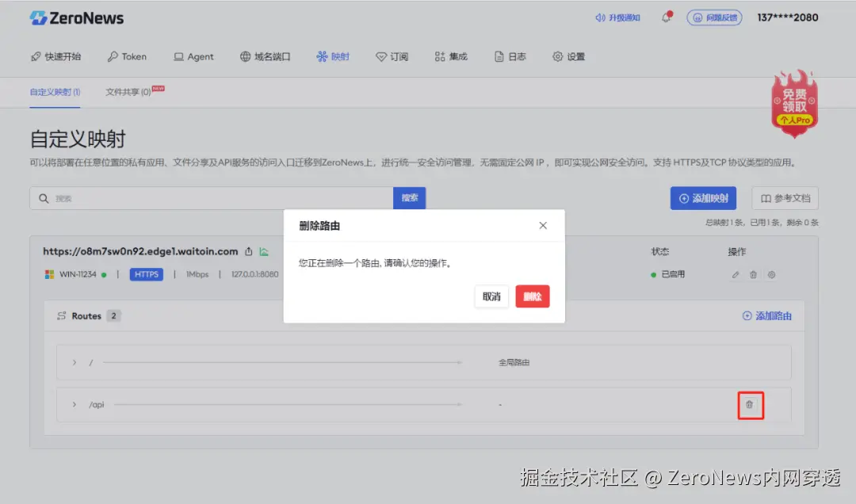Click the blue search button
The height and width of the screenshot is (504, 856).
410,197
